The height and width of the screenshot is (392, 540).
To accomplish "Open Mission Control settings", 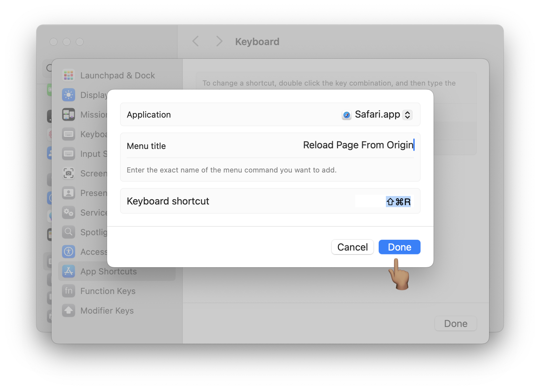I will 69,114.
